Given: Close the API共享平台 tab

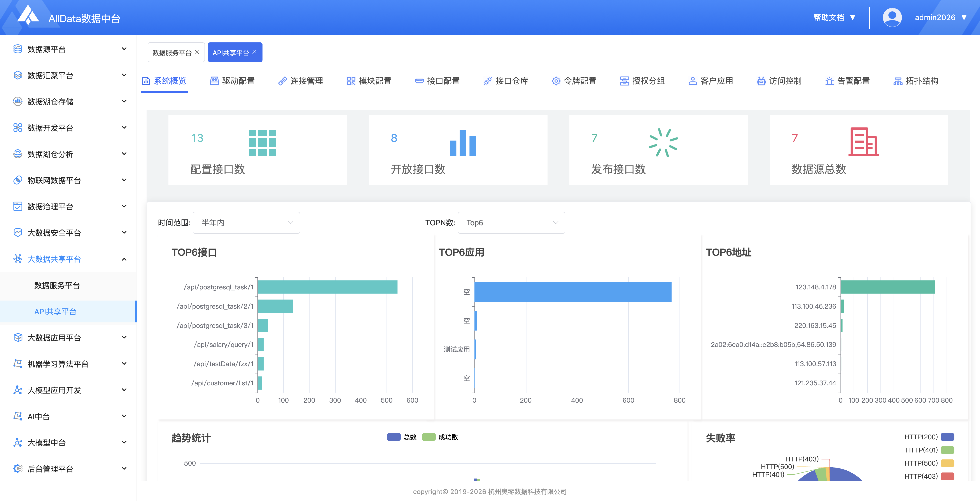Looking at the screenshot, I should click(254, 52).
